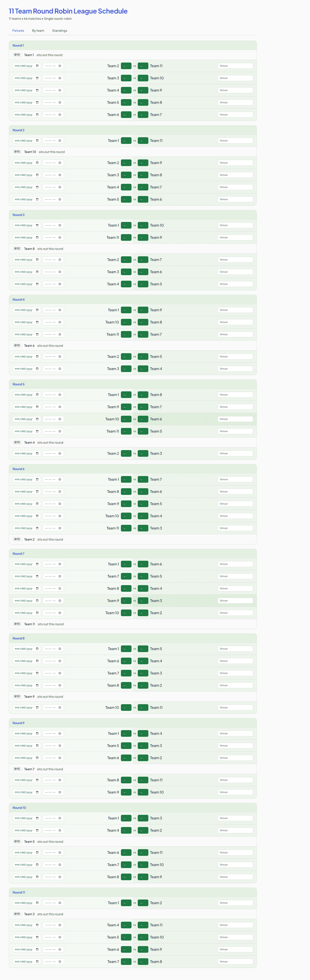Click Venue field for Team 7 vs Team 5
Image resolution: width=310 pixels, height=980 pixels.
point(235,576)
